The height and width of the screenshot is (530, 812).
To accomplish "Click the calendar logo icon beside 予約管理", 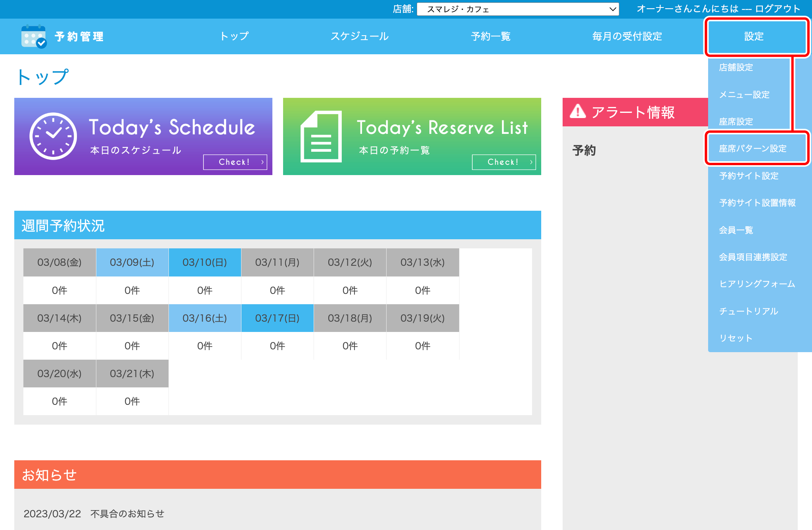I will (x=34, y=36).
